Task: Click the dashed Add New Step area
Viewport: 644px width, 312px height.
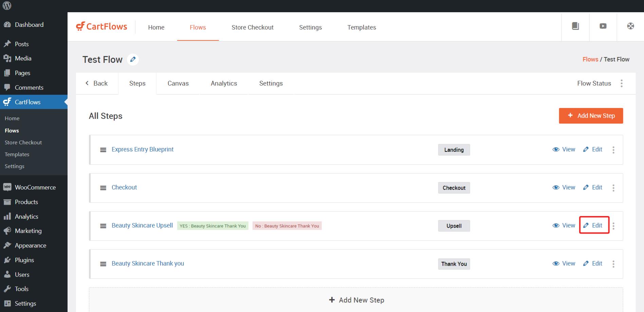Action: (356, 300)
